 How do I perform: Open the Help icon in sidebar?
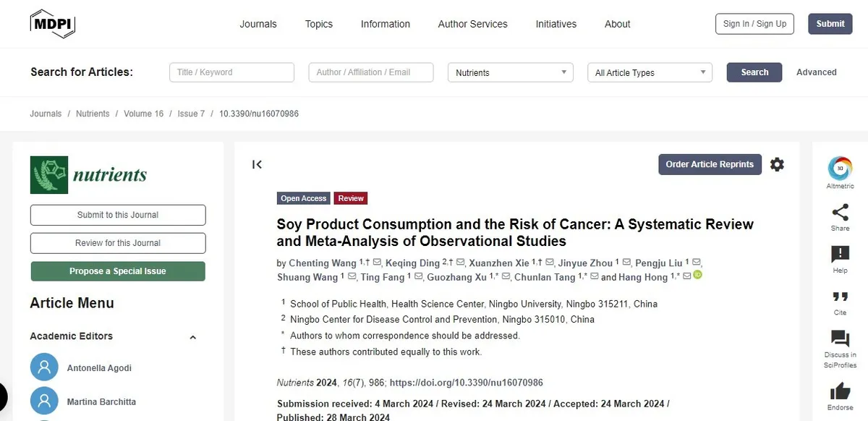click(x=840, y=255)
